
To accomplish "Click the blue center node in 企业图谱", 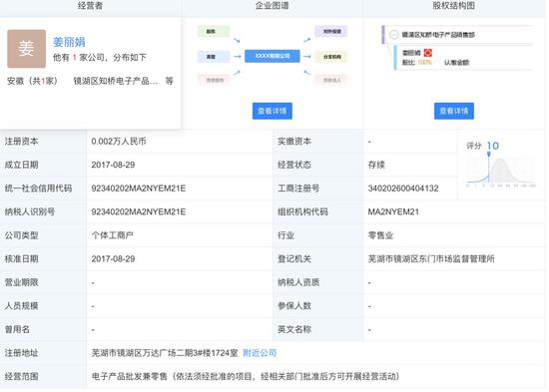I will pos(273,56).
